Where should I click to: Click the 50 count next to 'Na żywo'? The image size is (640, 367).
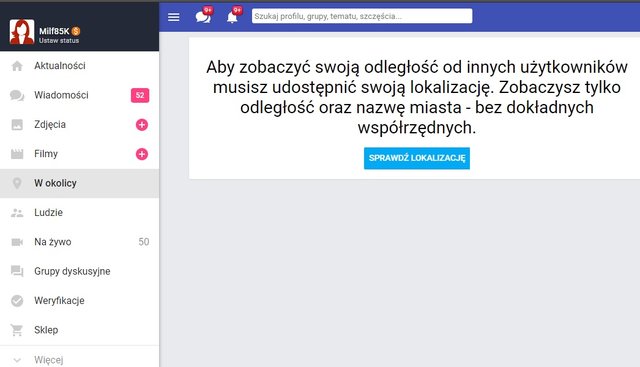144,242
